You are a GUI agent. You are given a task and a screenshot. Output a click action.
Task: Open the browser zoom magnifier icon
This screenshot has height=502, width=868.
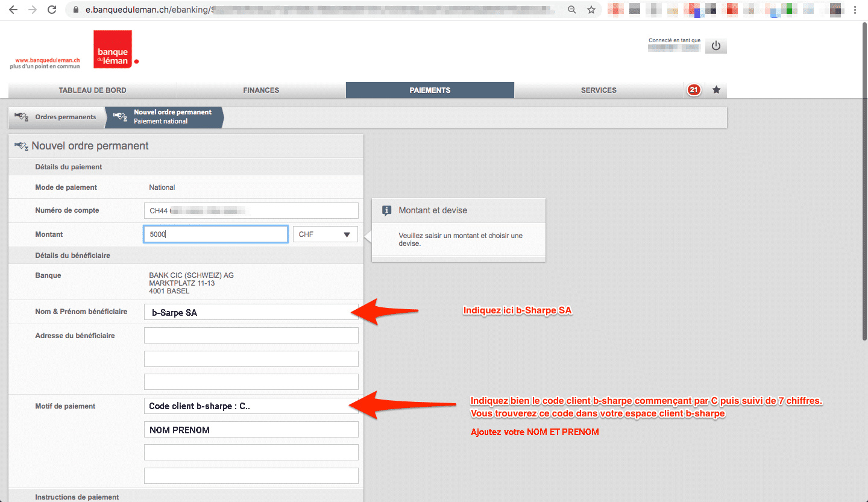(571, 10)
